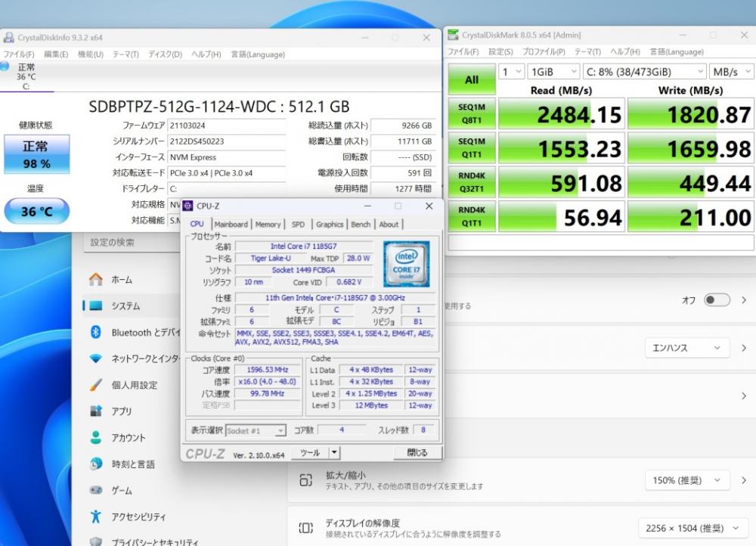The width and height of the screenshot is (756, 546).
Task: Open ゲーム with the gamepad icon
Action: click(96, 490)
